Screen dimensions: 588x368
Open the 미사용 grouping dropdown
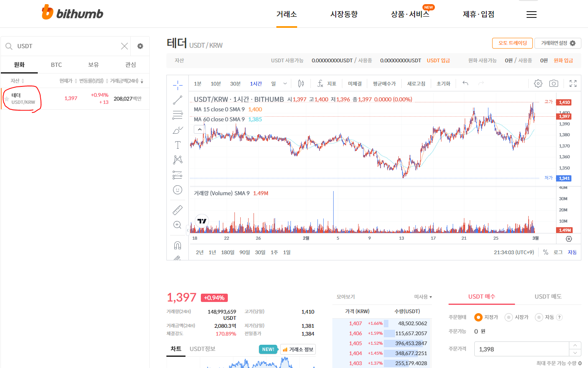[x=423, y=297]
